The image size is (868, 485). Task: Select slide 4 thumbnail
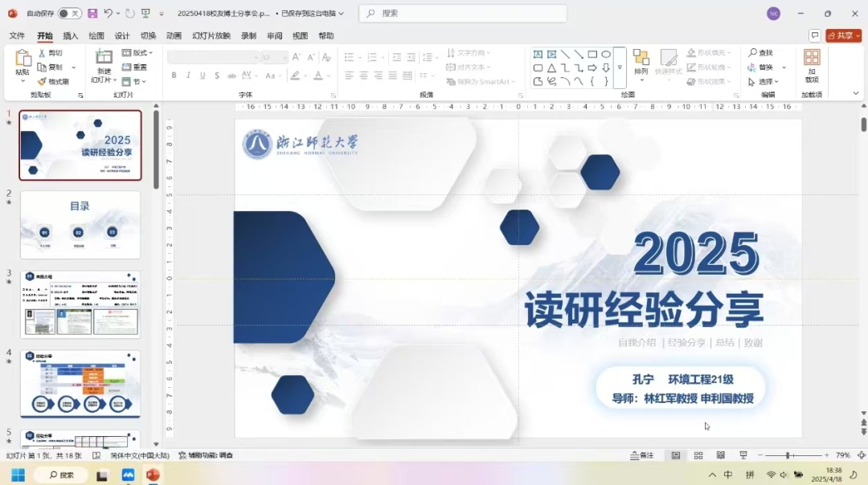point(80,384)
